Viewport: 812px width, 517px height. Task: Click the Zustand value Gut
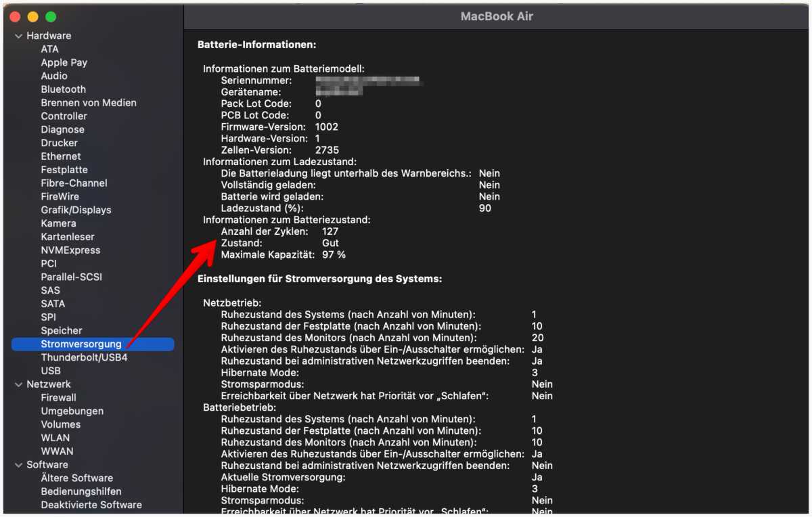[330, 243]
